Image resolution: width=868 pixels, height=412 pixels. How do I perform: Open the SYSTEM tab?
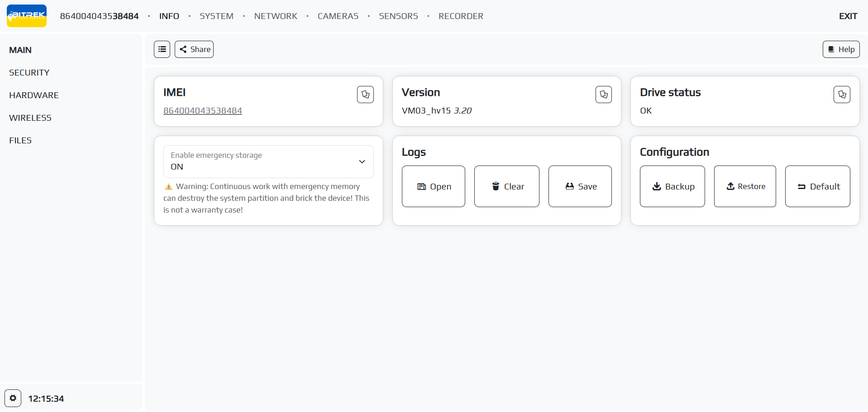click(x=216, y=16)
